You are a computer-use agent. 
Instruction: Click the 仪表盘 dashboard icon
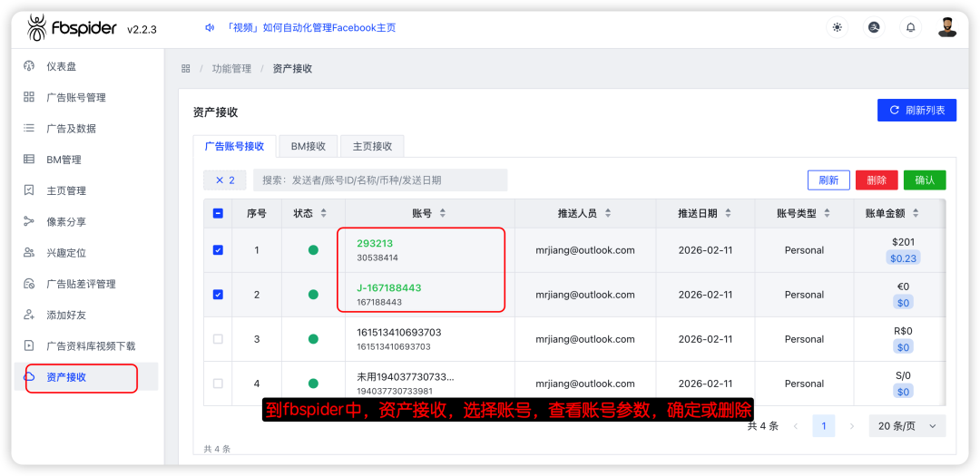tap(29, 66)
